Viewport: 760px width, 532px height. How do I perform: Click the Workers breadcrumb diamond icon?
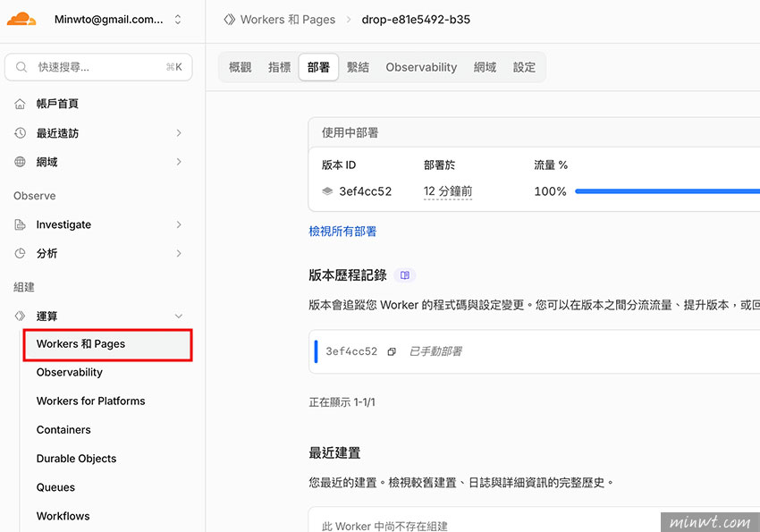(x=229, y=20)
